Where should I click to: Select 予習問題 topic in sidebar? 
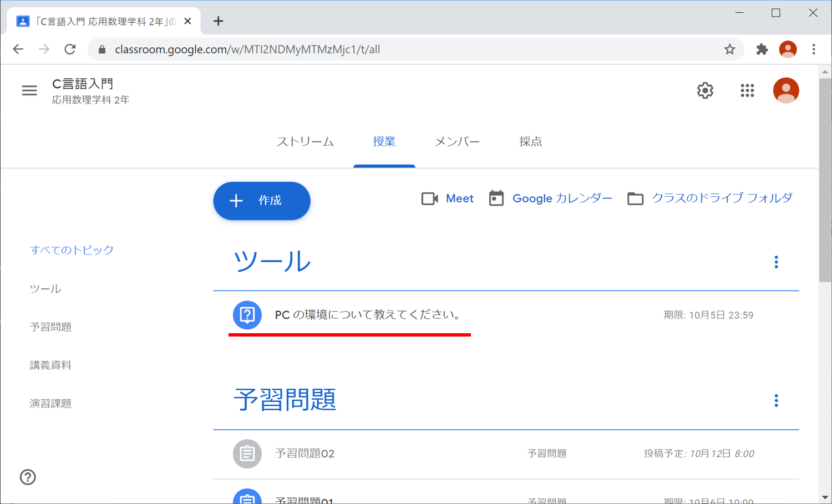coord(50,327)
